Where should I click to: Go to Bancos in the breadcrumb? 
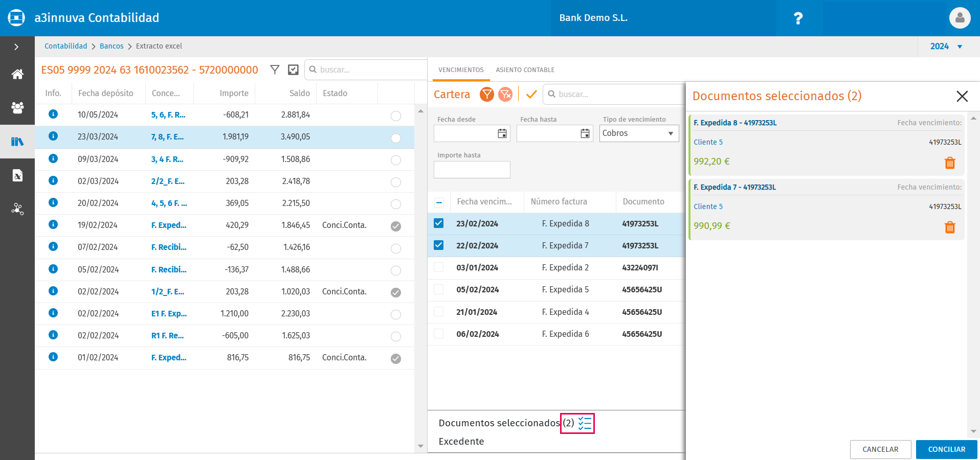tap(112, 46)
